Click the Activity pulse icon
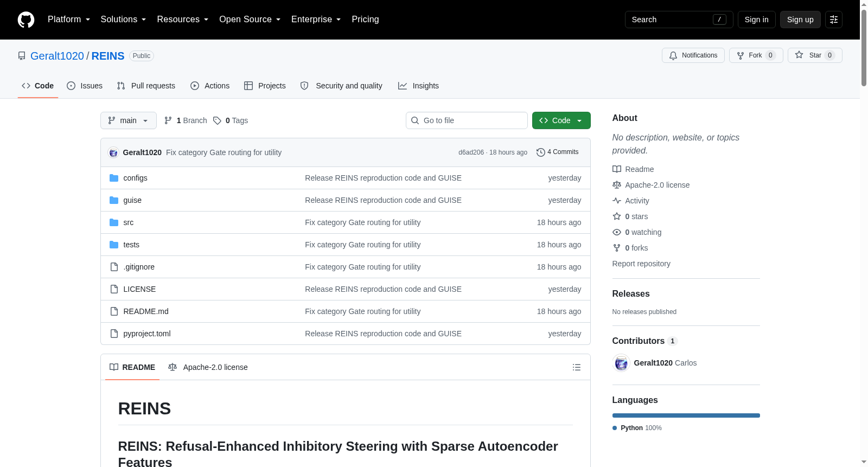This screenshot has height=467, width=868. coord(617,201)
